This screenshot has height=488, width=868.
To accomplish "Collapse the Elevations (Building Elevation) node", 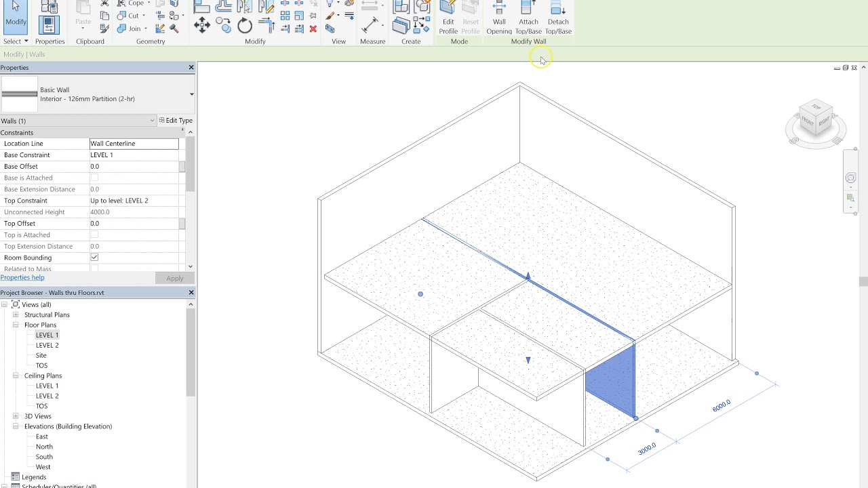I will [x=16, y=426].
